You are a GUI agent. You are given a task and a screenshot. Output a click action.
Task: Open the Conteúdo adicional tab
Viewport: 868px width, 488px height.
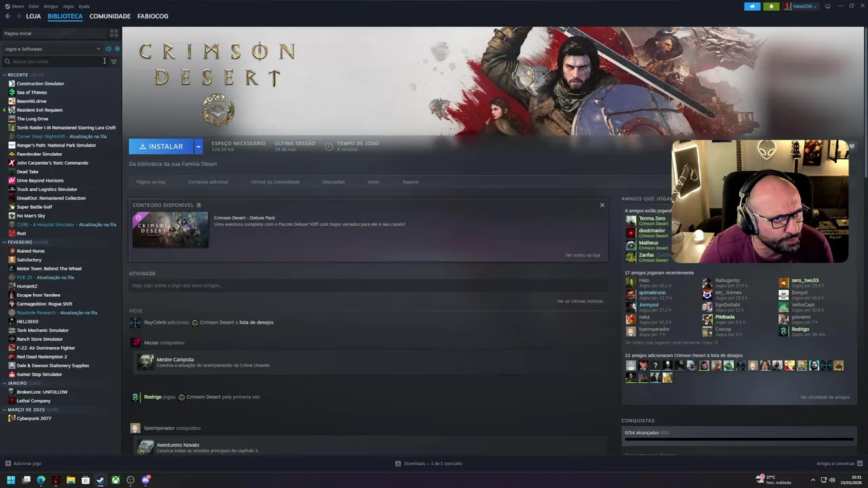tap(208, 182)
